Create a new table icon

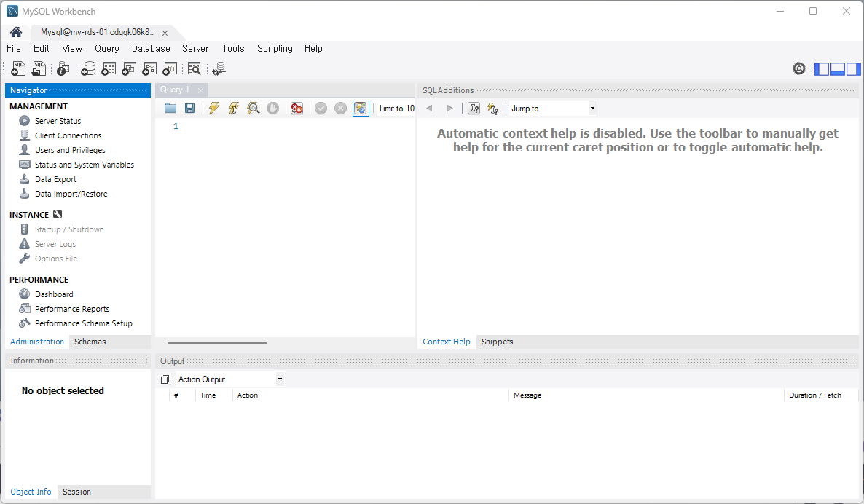click(x=109, y=68)
